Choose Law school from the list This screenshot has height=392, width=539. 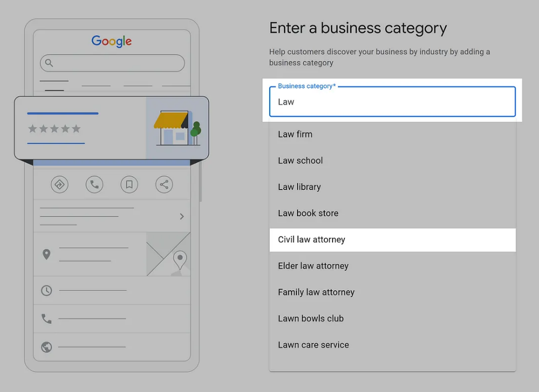[392, 160]
